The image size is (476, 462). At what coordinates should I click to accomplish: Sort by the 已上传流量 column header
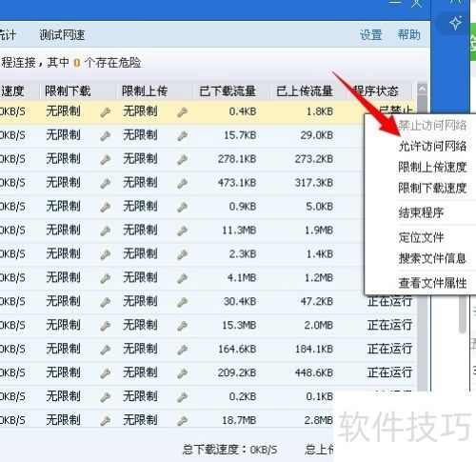click(305, 91)
